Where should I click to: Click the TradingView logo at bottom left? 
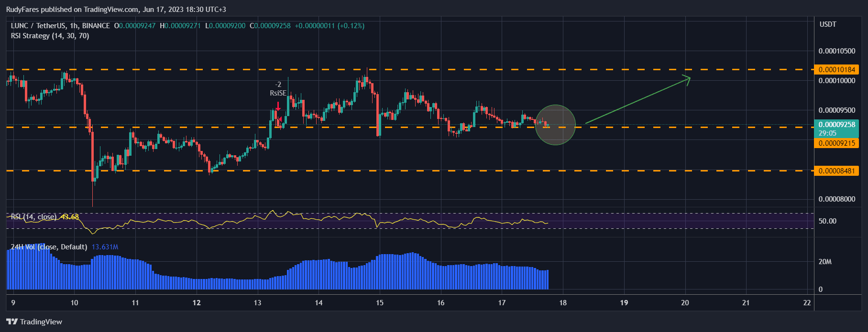34,321
